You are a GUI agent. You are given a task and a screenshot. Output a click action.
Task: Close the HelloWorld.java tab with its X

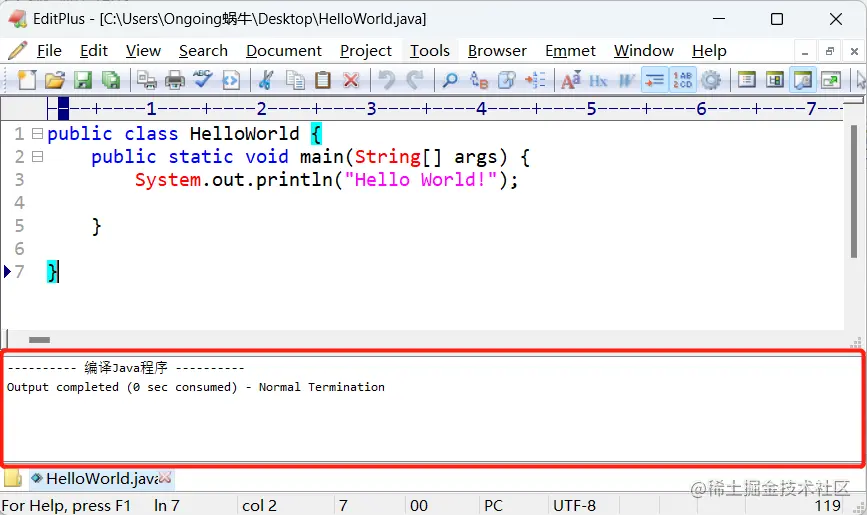165,477
